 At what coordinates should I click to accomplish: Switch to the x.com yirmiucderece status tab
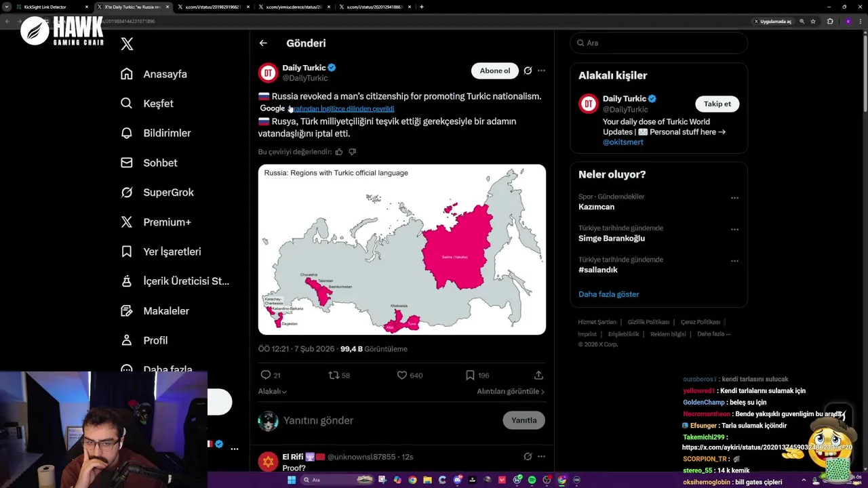click(x=294, y=7)
